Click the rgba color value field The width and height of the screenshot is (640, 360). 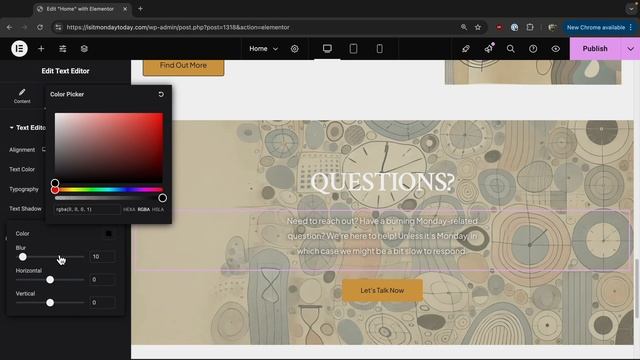88,209
